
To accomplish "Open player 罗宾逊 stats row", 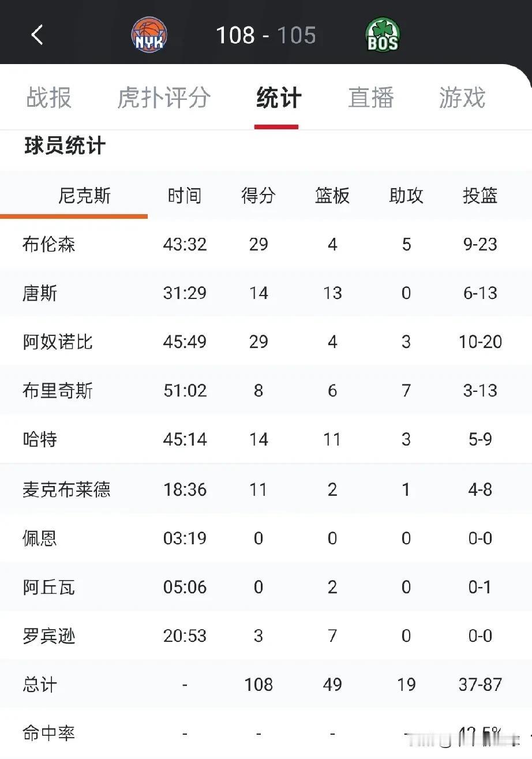I will (x=266, y=636).
